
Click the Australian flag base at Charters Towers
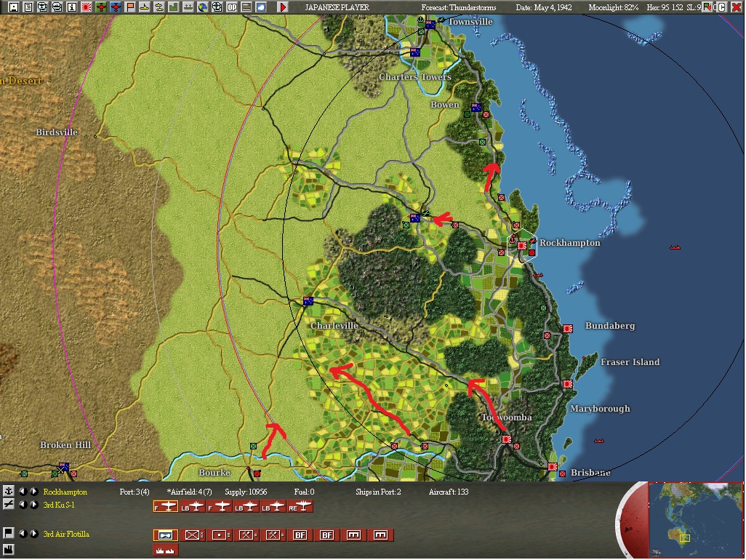point(415,52)
